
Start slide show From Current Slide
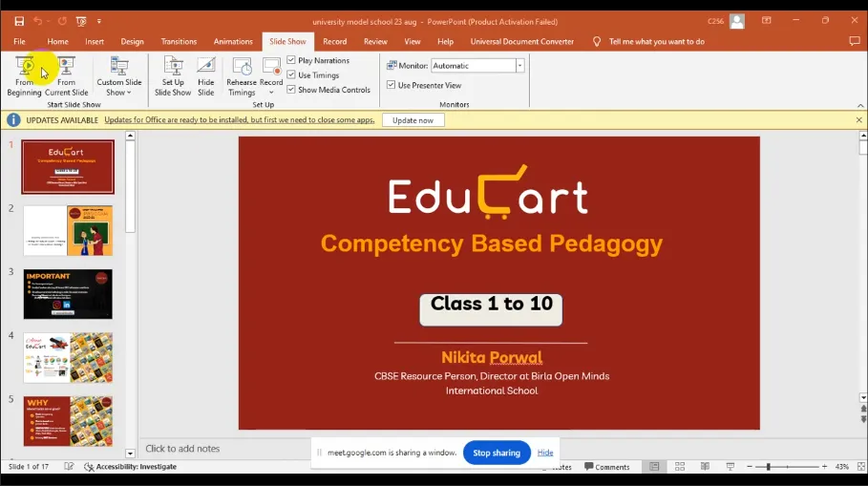pyautogui.click(x=67, y=76)
